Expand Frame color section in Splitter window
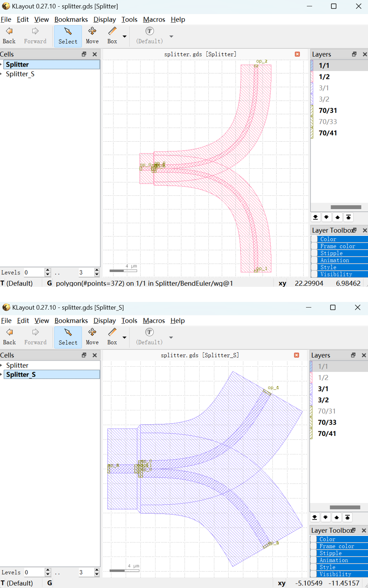Viewport: 368px width, 588px height. click(x=339, y=246)
